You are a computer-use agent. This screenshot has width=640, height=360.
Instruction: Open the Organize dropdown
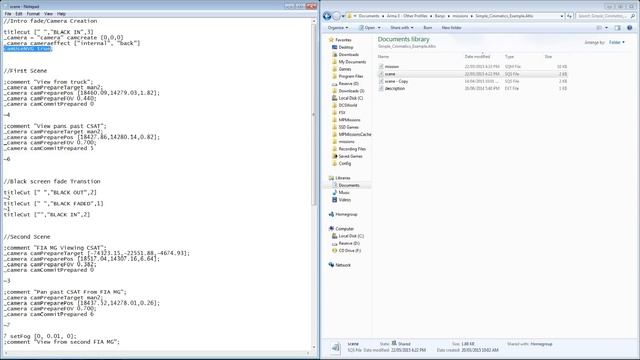click(338, 28)
